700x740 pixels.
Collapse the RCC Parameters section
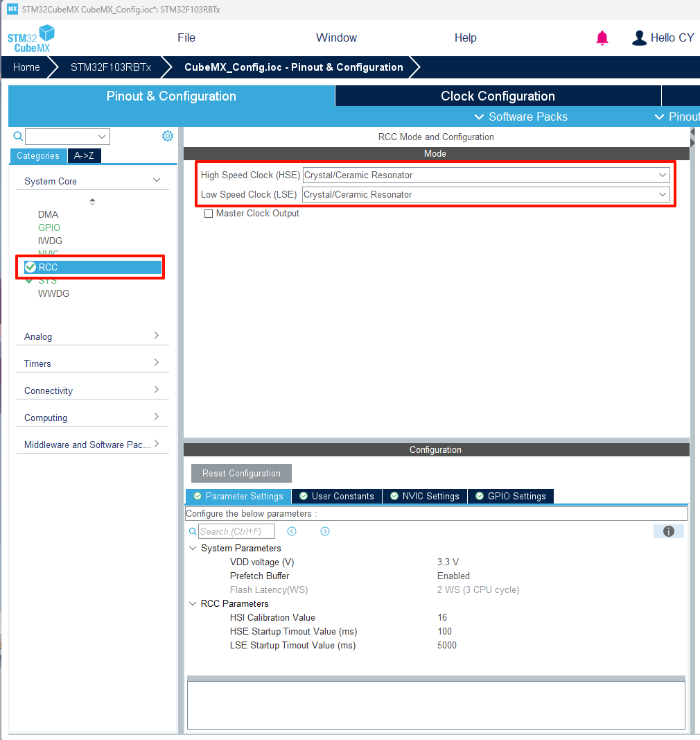click(193, 603)
